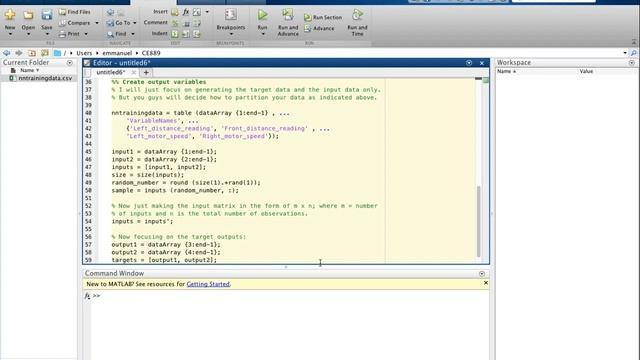Image resolution: width=640 pixels, height=360 pixels.
Task: Click the fx function browser icon at prompt
Action: click(x=87, y=296)
